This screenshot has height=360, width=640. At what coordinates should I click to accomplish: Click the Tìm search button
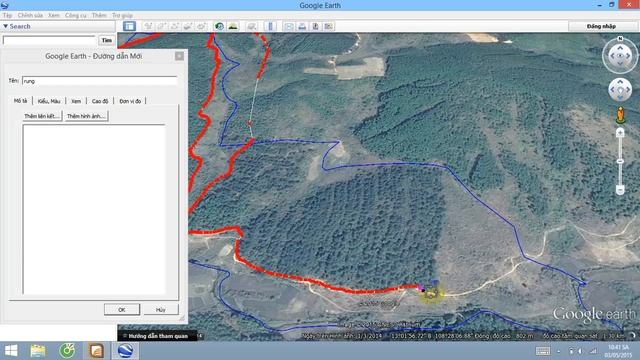click(107, 40)
